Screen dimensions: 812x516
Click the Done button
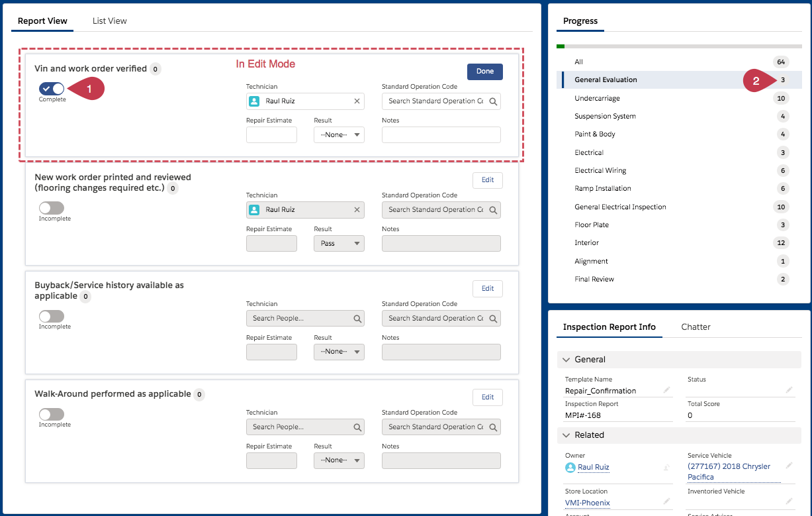[x=485, y=72]
